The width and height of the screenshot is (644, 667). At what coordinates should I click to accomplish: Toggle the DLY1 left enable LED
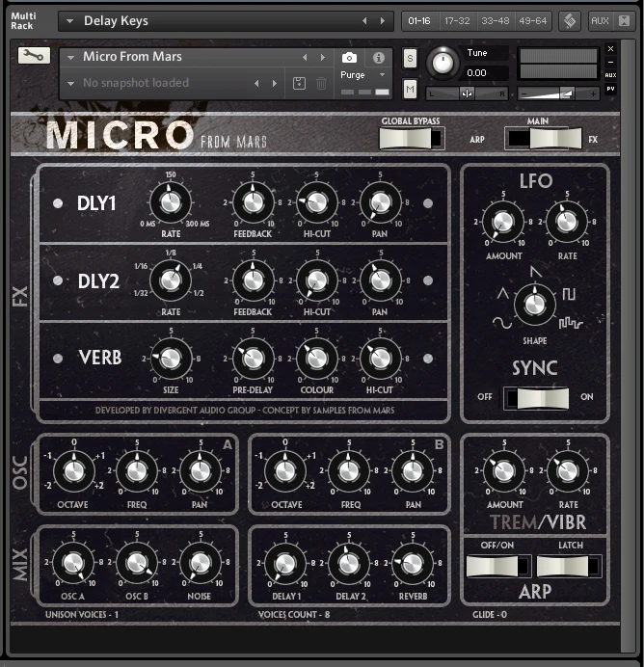coord(58,203)
